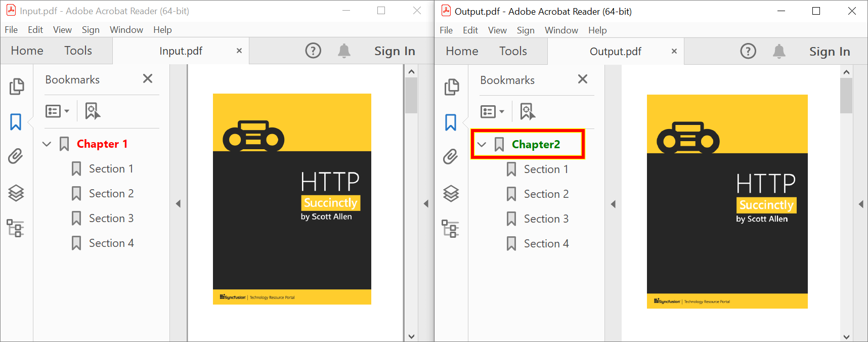Open notifications bell in Output.pdf window
Viewport: 868px width, 342px height.
coord(779,51)
